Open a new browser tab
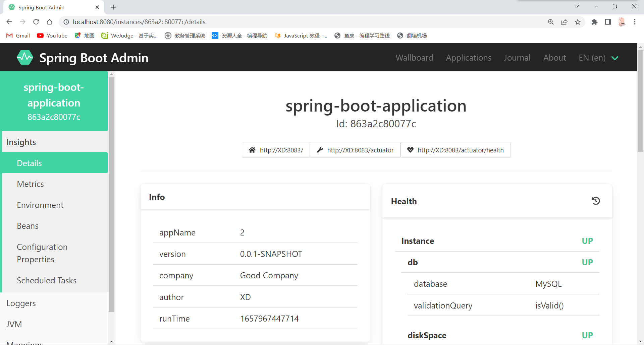The width and height of the screenshot is (644, 345). 113,7
